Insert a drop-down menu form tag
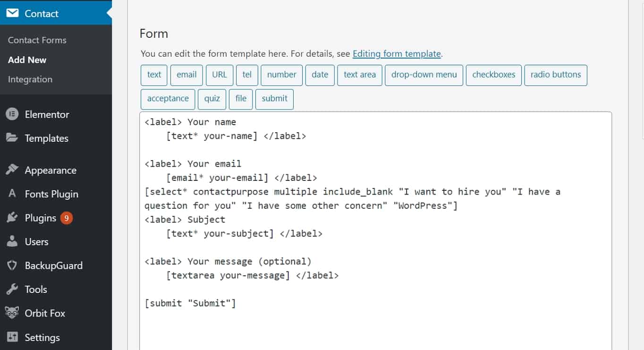This screenshot has height=350, width=644. click(x=424, y=75)
